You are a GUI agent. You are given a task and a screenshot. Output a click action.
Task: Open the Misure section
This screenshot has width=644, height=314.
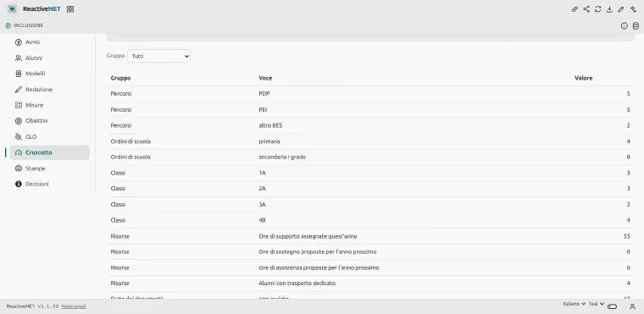50,105
